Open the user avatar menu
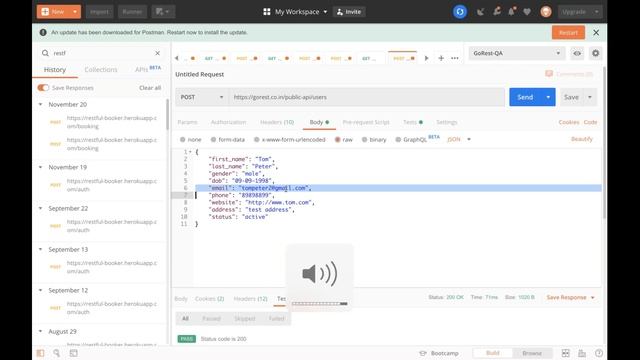Image resolution: width=640 pixels, height=360 pixels. point(546,12)
